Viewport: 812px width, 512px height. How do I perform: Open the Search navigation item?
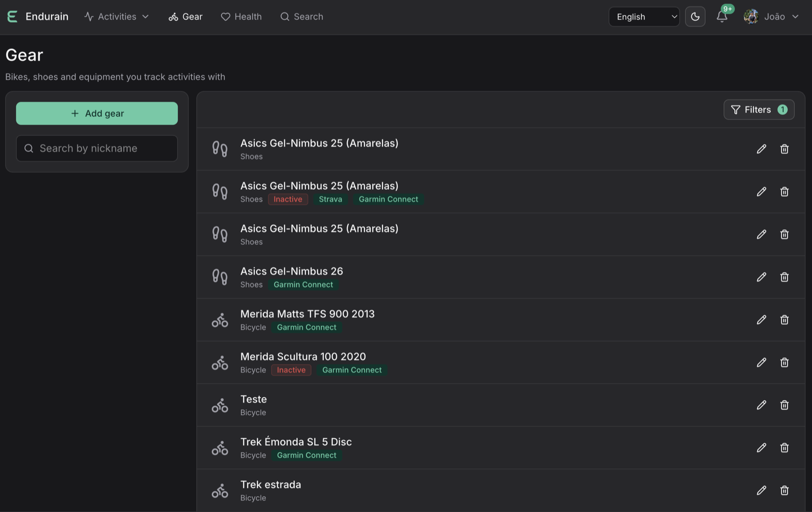[x=301, y=17]
